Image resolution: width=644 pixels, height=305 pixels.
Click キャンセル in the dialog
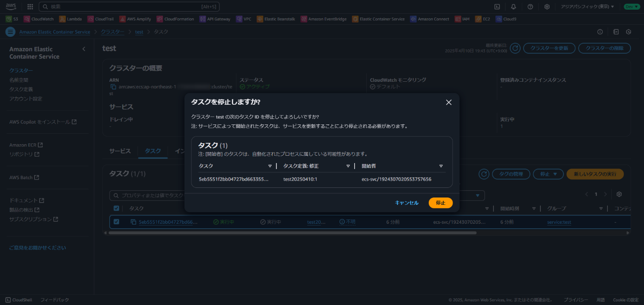pos(407,203)
